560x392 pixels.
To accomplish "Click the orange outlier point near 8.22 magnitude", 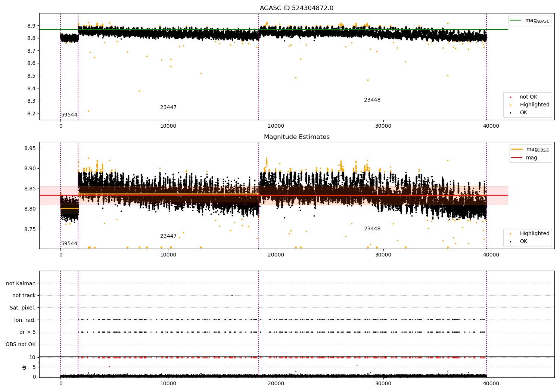I will (88, 111).
